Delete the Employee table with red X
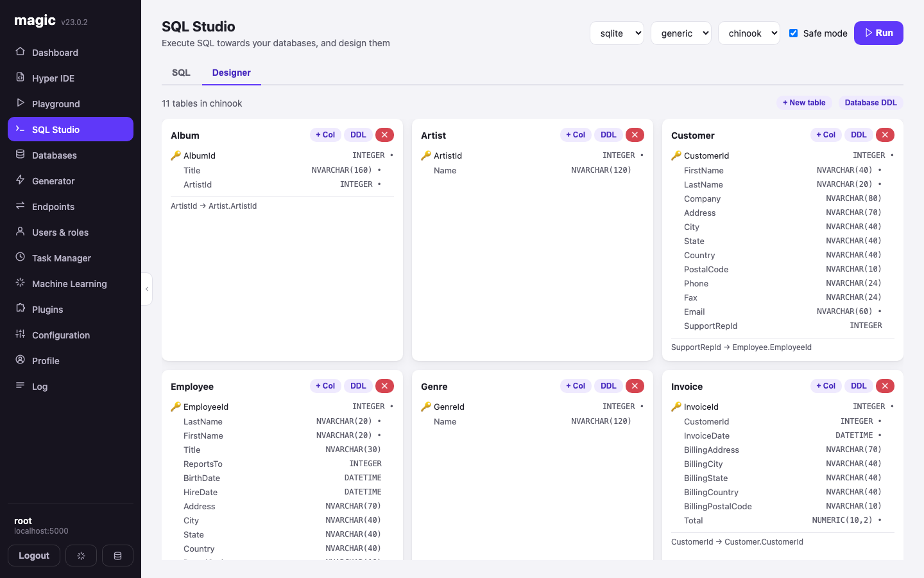Image resolution: width=924 pixels, height=578 pixels. [384, 386]
